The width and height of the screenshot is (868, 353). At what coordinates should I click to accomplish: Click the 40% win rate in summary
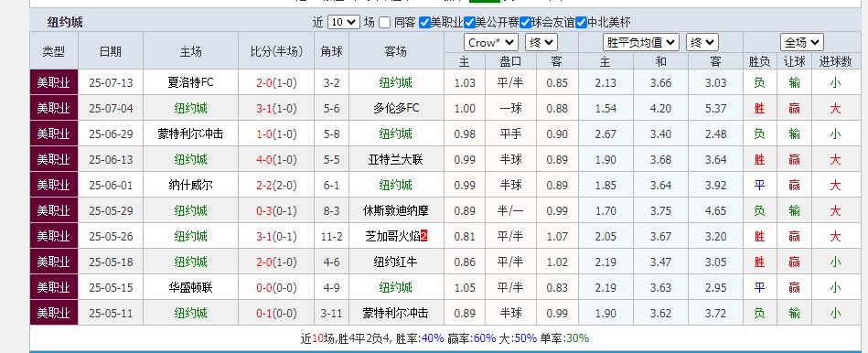coord(432,338)
